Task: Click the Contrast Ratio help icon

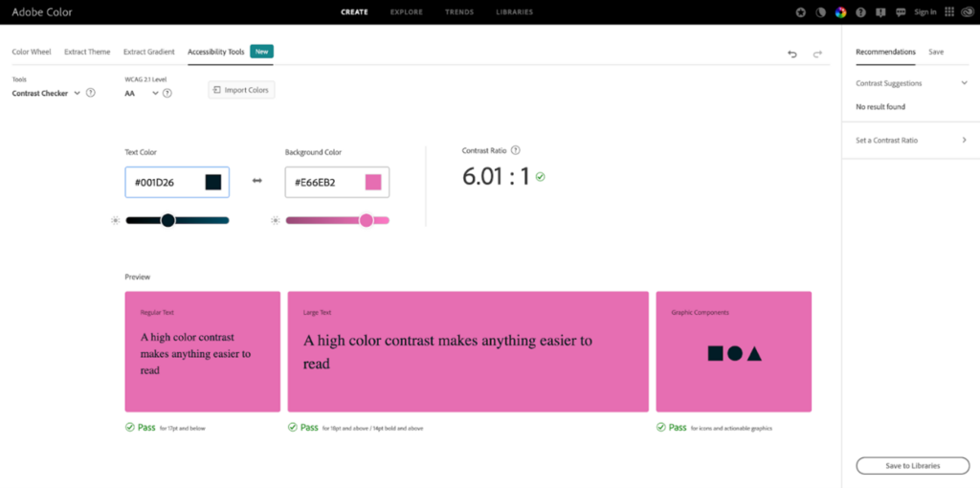Action: click(x=515, y=150)
